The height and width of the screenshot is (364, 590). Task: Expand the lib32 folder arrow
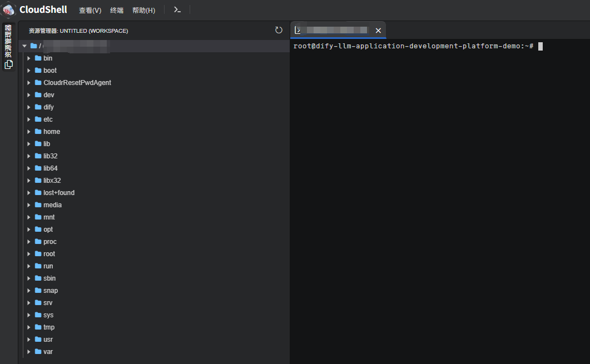28,156
